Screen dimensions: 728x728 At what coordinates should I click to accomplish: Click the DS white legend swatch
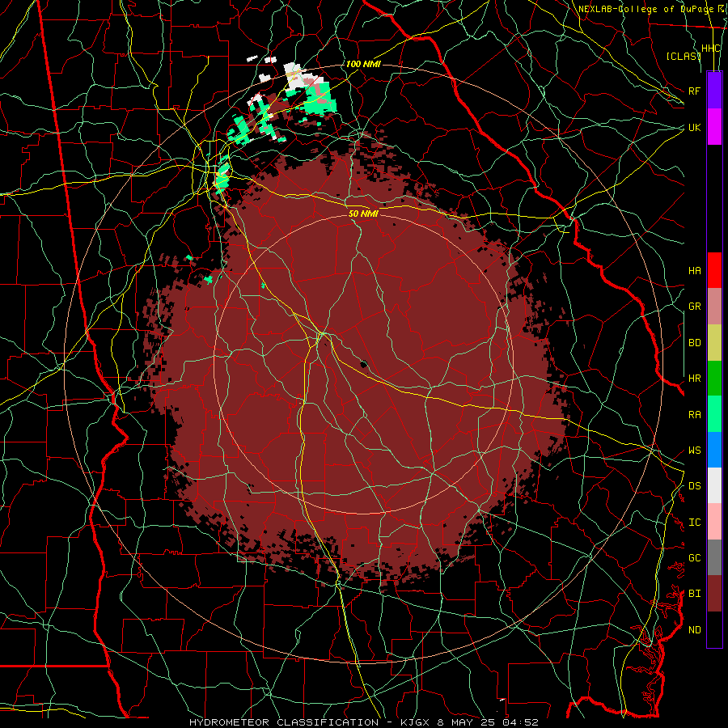tap(714, 485)
